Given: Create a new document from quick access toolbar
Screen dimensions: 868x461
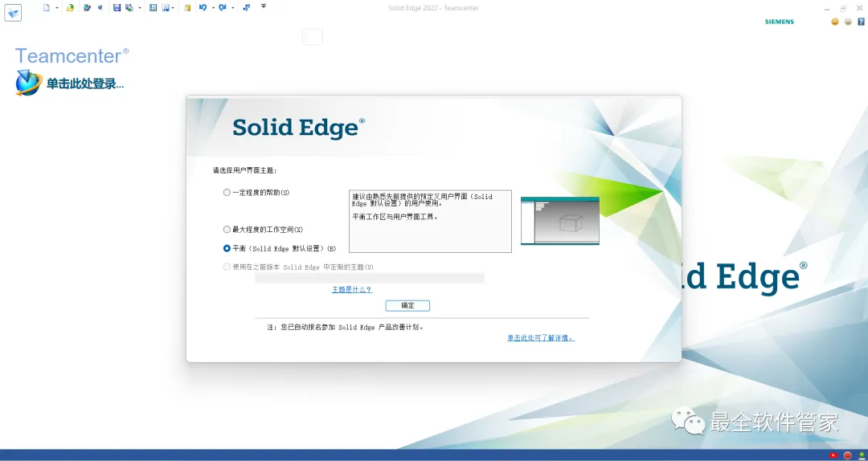Looking at the screenshot, I should [47, 8].
